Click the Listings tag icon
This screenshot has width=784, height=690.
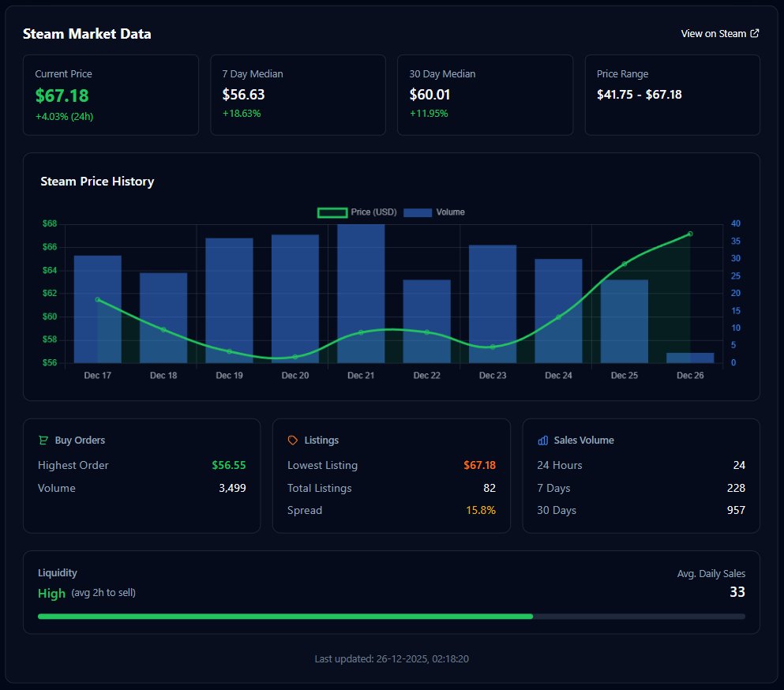tap(292, 440)
